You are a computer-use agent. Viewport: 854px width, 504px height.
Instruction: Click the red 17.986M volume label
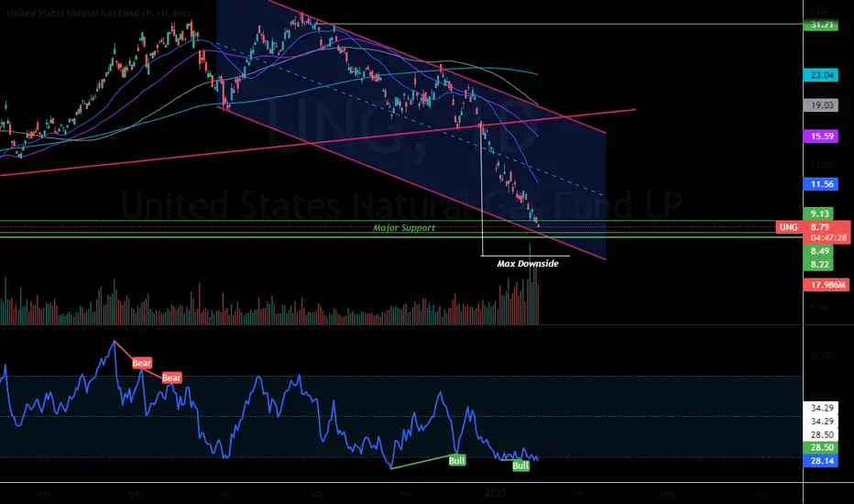pos(827,285)
